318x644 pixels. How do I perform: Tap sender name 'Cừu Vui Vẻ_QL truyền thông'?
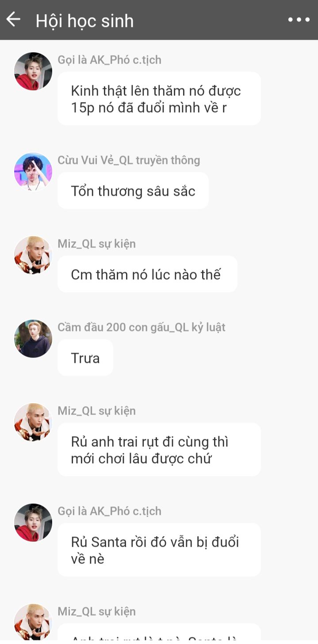129,160
